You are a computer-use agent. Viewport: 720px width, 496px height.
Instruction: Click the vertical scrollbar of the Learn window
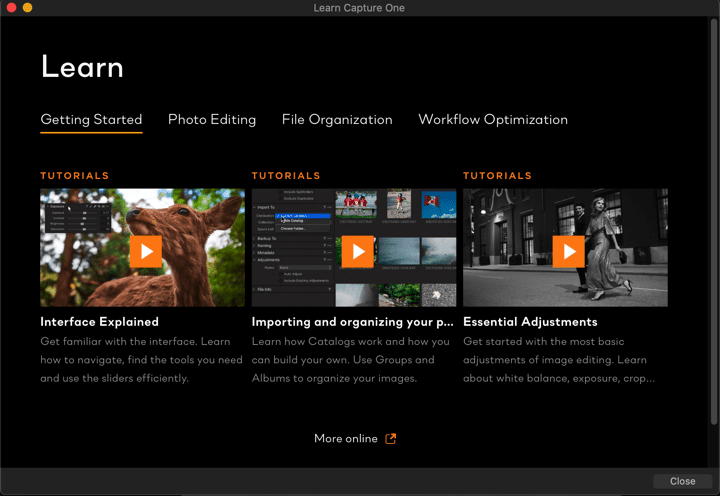point(714,220)
